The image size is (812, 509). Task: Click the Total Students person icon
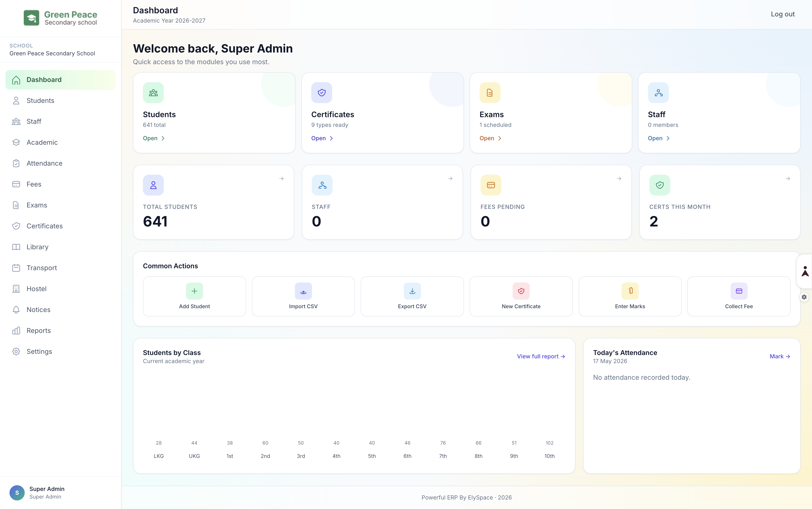[153, 185]
